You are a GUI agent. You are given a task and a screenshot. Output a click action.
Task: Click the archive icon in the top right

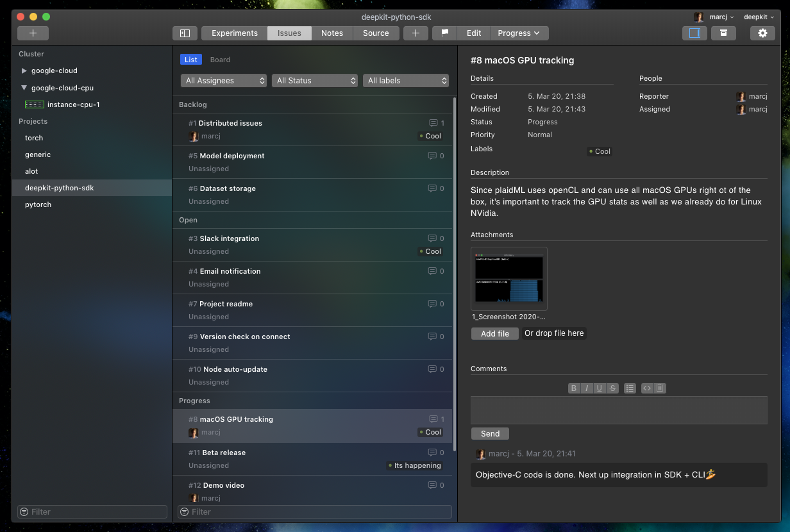[x=724, y=33]
